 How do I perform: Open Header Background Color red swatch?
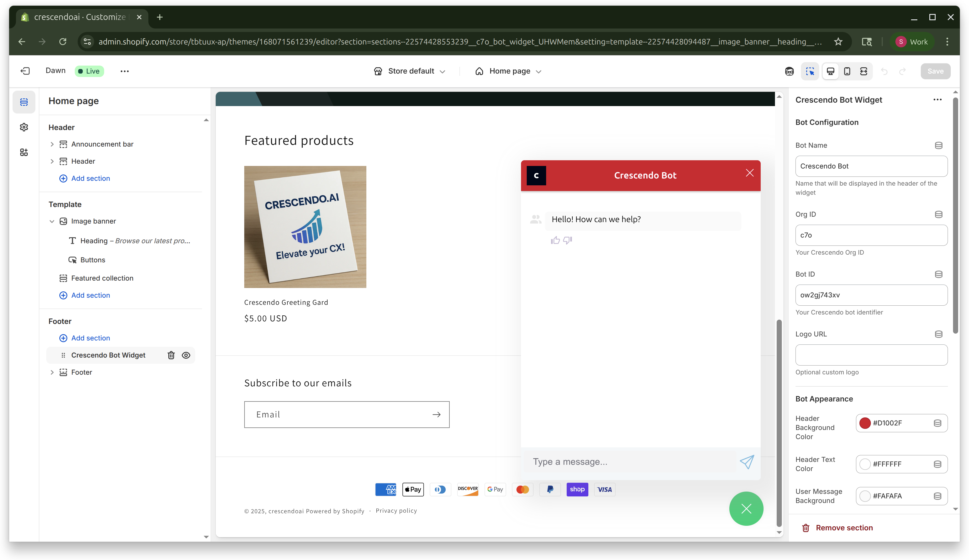865,423
